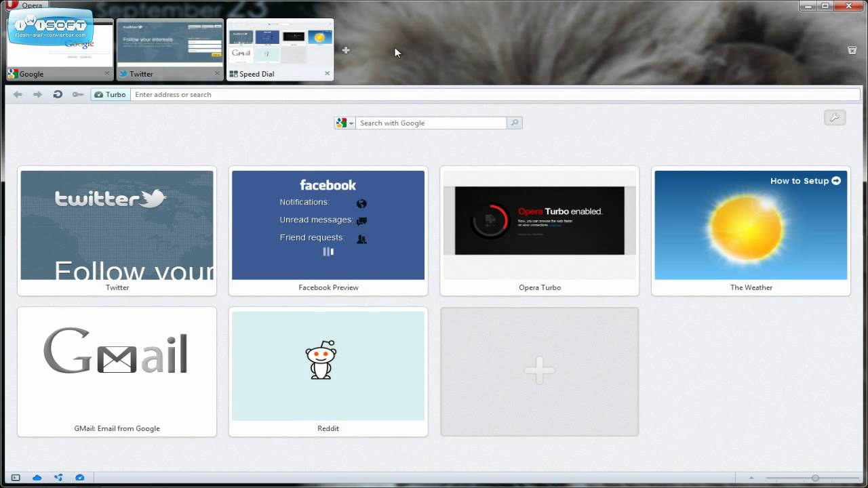
Task: Open Speed Dial configure wrench button
Action: (x=835, y=118)
